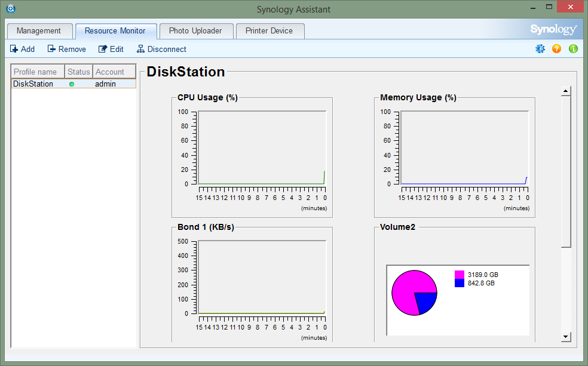
Task: Disconnect from the DiskStation
Action: point(161,49)
